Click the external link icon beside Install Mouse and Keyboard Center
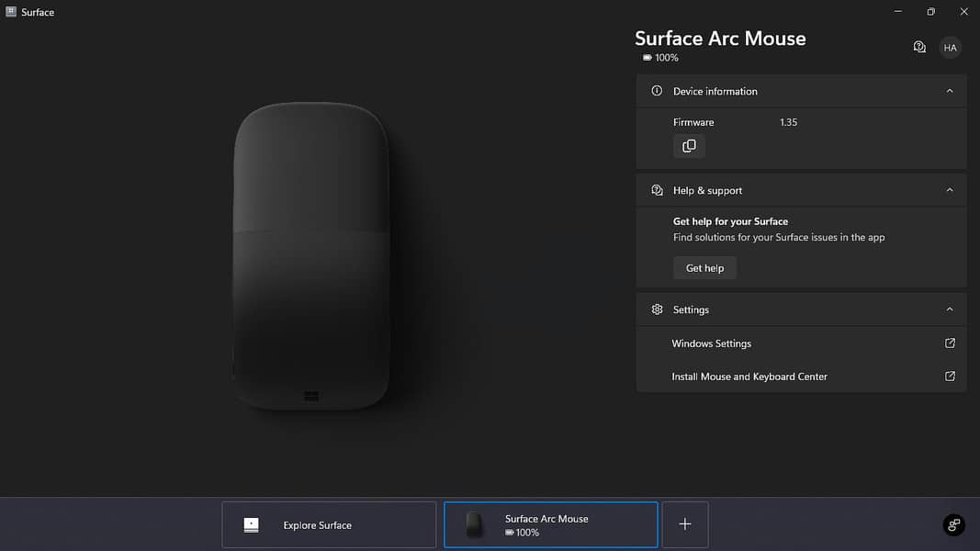 [949, 377]
